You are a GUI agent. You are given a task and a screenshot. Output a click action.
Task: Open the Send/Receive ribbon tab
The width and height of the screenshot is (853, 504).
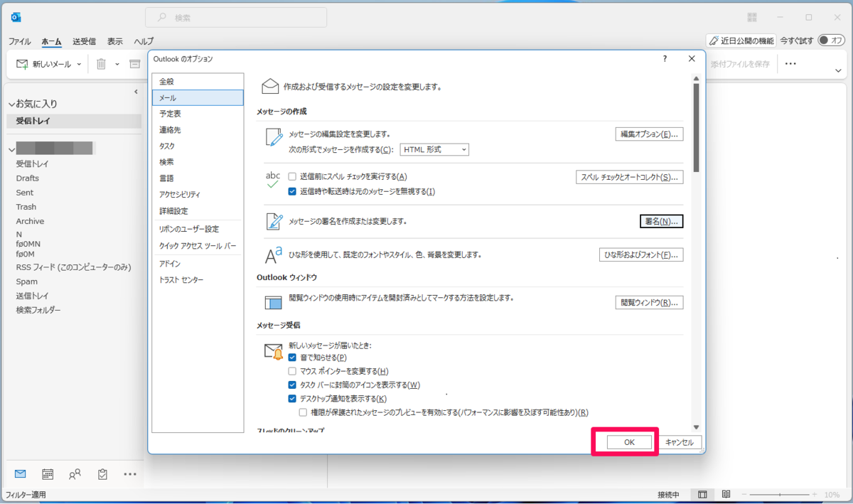[84, 41]
